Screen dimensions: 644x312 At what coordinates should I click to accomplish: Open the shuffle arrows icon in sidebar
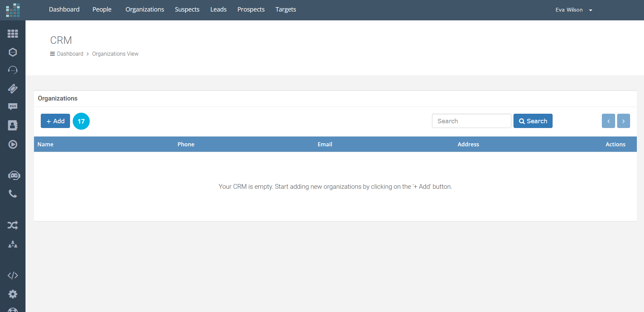pos(13,225)
